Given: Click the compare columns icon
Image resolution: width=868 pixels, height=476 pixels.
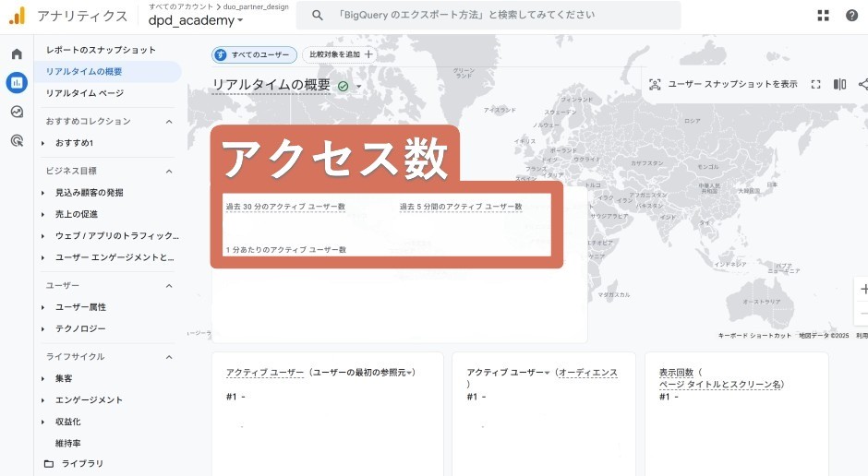Looking at the screenshot, I should (x=839, y=84).
